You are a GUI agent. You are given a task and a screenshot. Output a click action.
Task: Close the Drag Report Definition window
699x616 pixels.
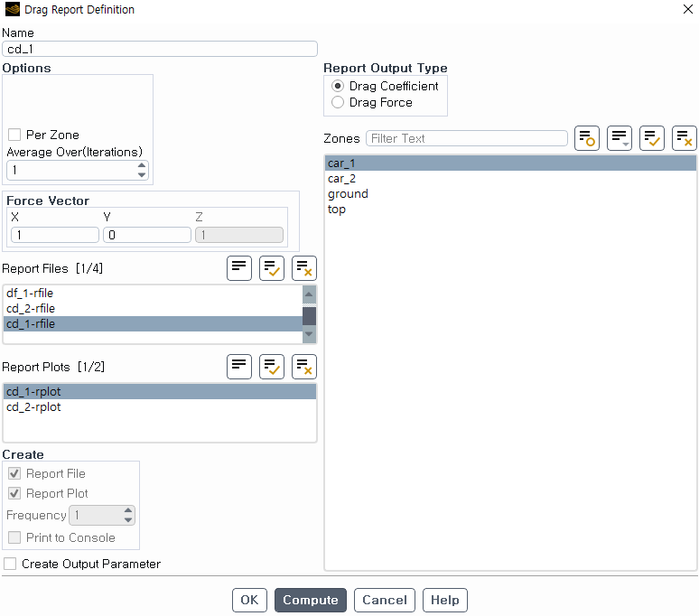pos(688,9)
